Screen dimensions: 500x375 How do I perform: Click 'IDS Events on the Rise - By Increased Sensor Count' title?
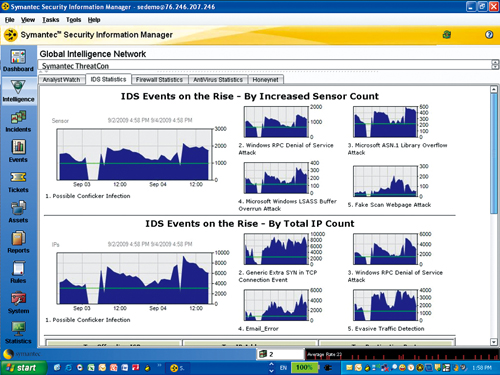[x=250, y=96]
